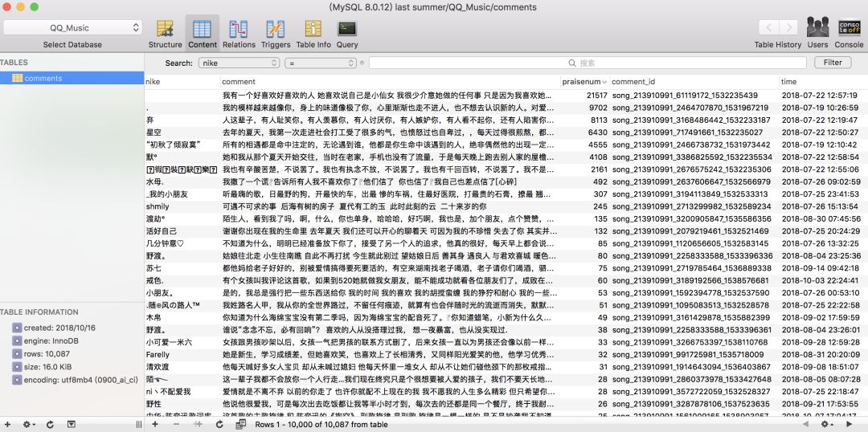Sort by the time column header
The image size is (868, 432).
pyautogui.click(x=823, y=81)
